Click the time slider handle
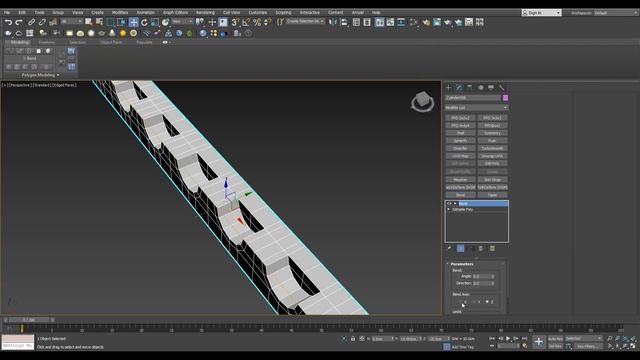Image resolution: width=640 pixels, height=360 pixels. 29,320
